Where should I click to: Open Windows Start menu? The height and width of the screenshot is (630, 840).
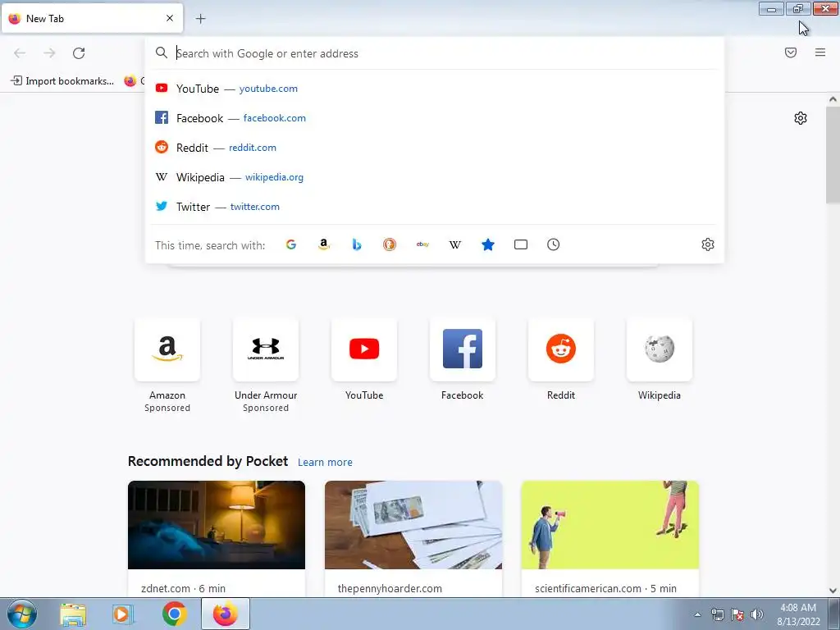pyautogui.click(x=22, y=614)
